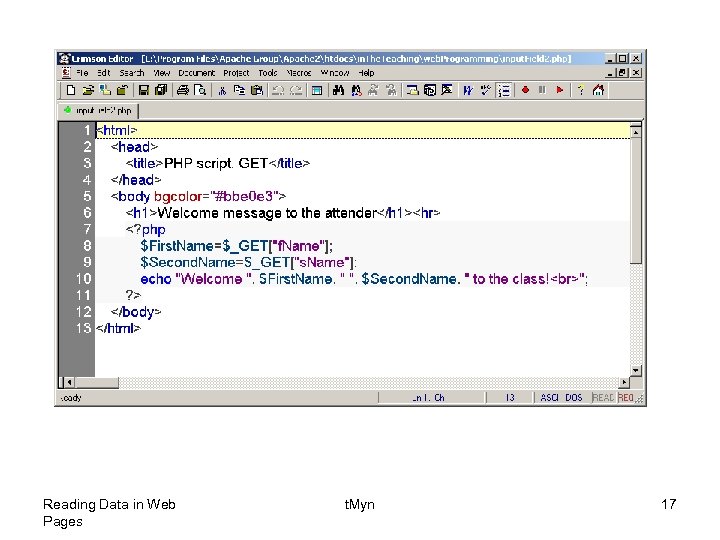Click the Ready status bar text
The width and height of the screenshot is (720, 540).
(71, 398)
